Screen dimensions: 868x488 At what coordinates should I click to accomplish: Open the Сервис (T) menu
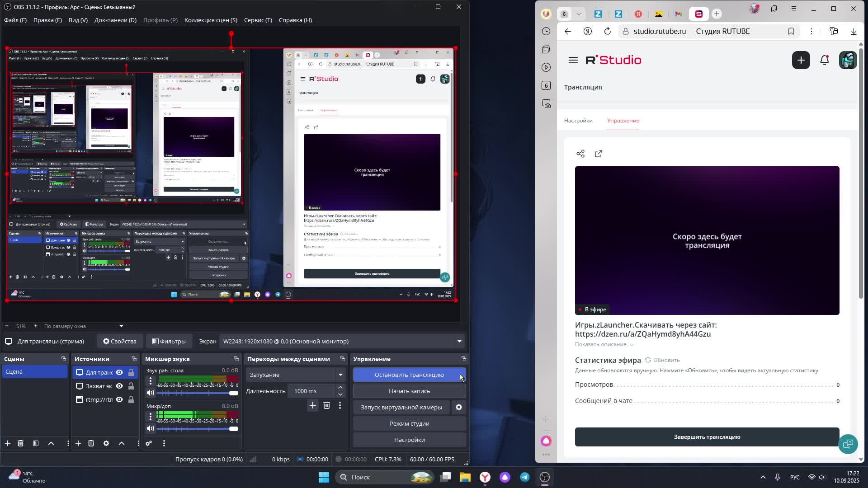(258, 20)
